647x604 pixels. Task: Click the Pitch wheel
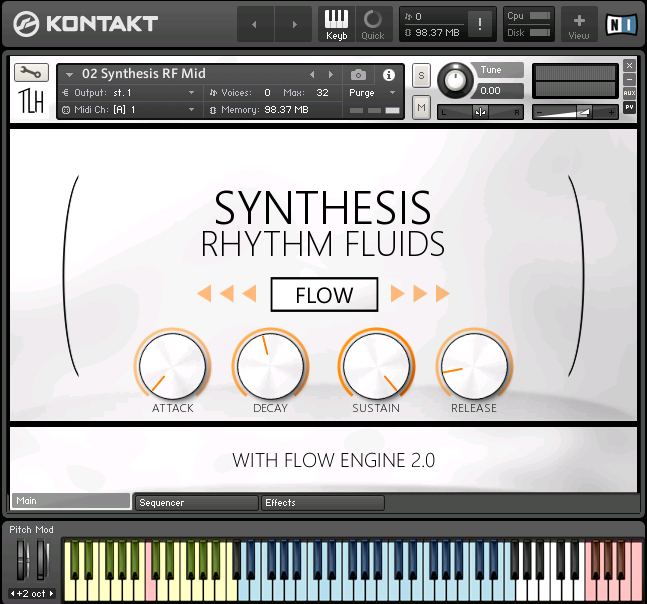click(x=22, y=560)
